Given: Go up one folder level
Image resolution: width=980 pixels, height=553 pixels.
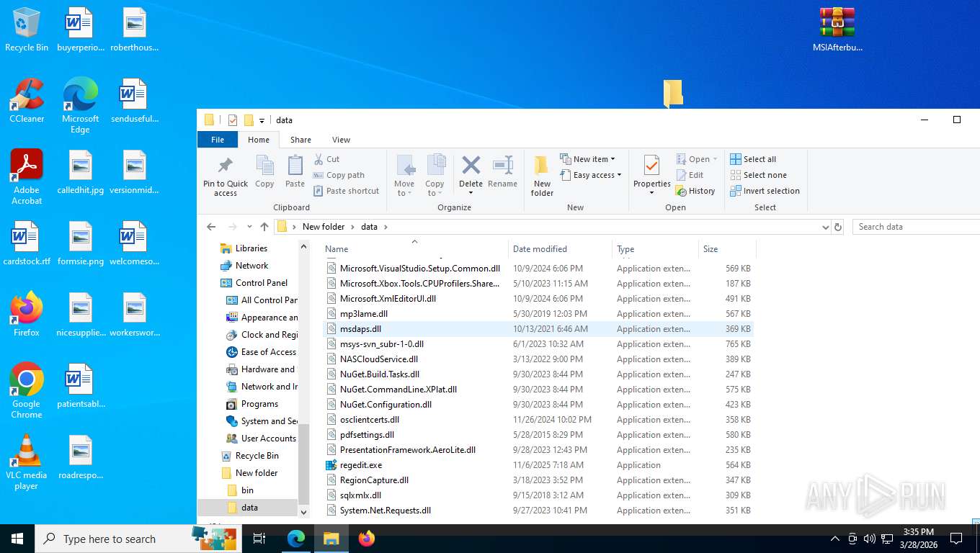Looking at the screenshot, I should coord(264,227).
